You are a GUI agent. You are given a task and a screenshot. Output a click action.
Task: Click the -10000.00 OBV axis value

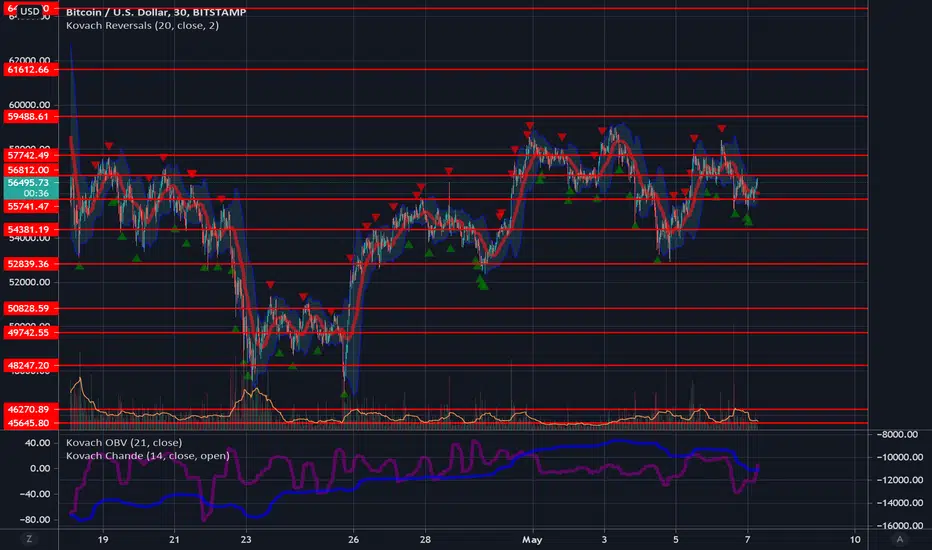click(900, 457)
